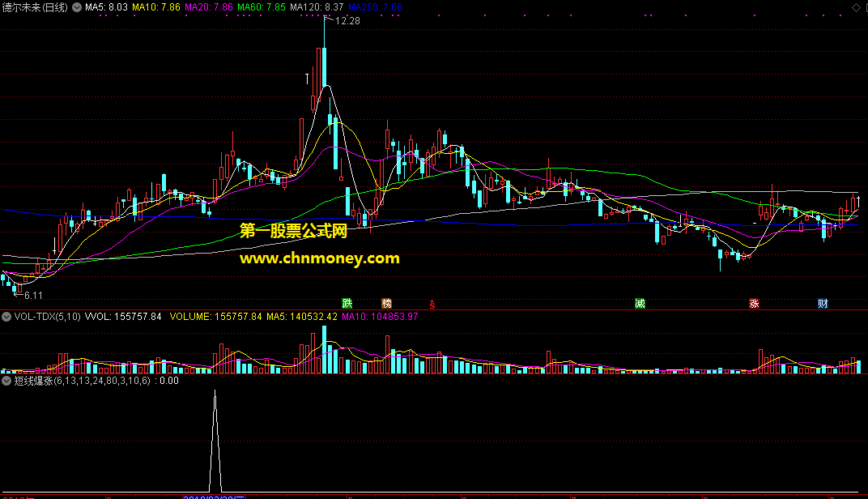This screenshot has width=868, height=499.
Task: Click the volume MA5: 140532.42 label
Action: click(302, 317)
